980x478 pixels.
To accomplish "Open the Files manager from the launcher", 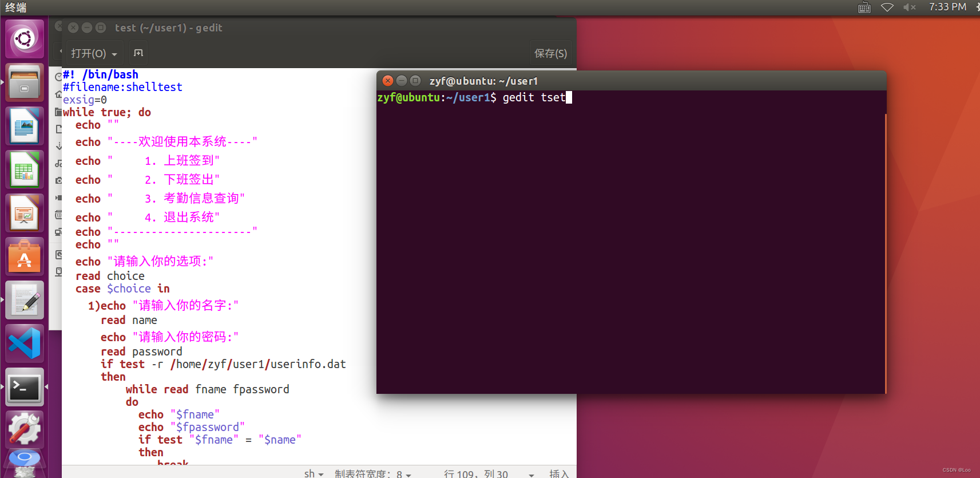I will pos(25,82).
